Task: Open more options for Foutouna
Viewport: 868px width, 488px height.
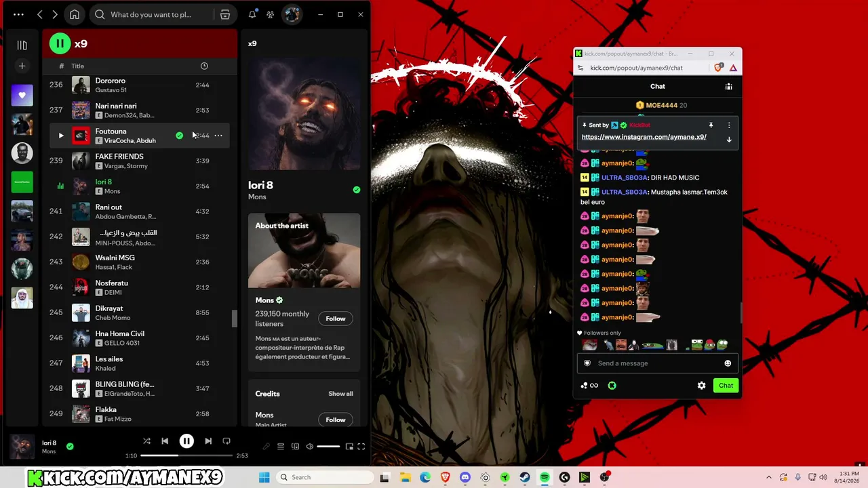Action: click(x=218, y=136)
